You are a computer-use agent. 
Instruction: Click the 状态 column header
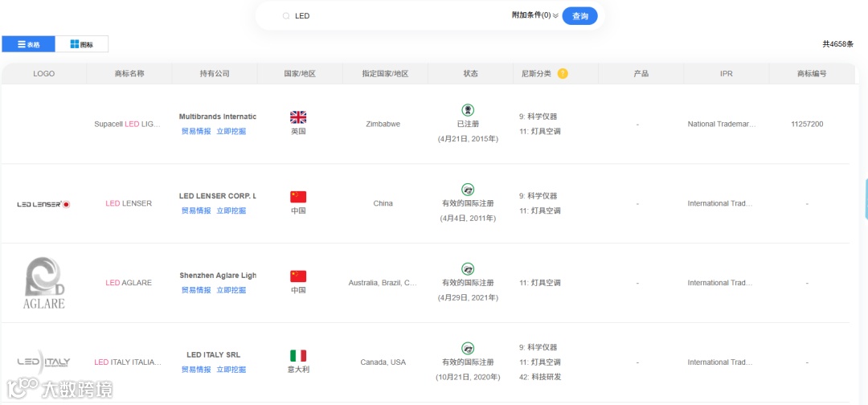click(470, 74)
